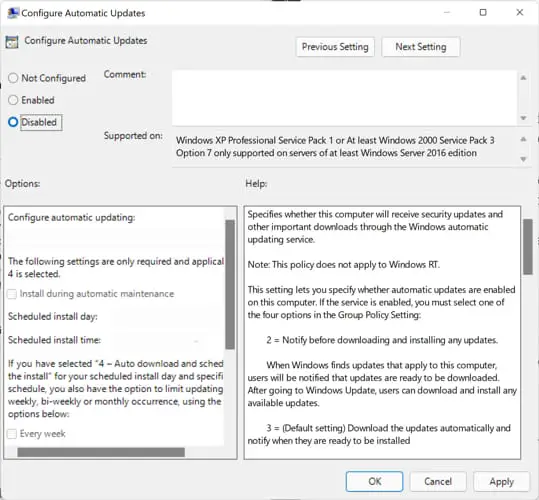Click the 'Scheduled install day:' label
Image resolution: width=539 pixels, height=500 pixels.
click(53, 316)
